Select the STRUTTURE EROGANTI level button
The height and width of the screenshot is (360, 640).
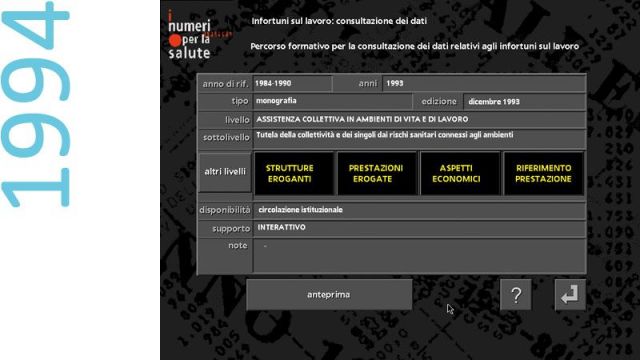pos(294,173)
